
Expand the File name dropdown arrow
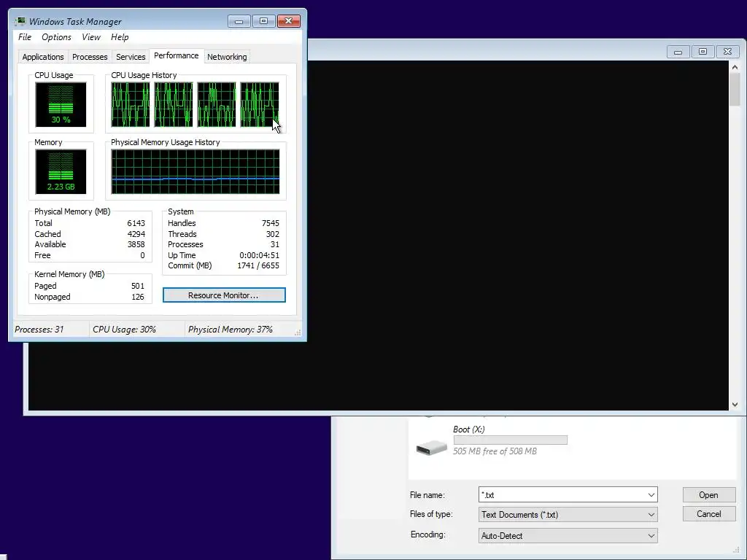pyautogui.click(x=651, y=495)
